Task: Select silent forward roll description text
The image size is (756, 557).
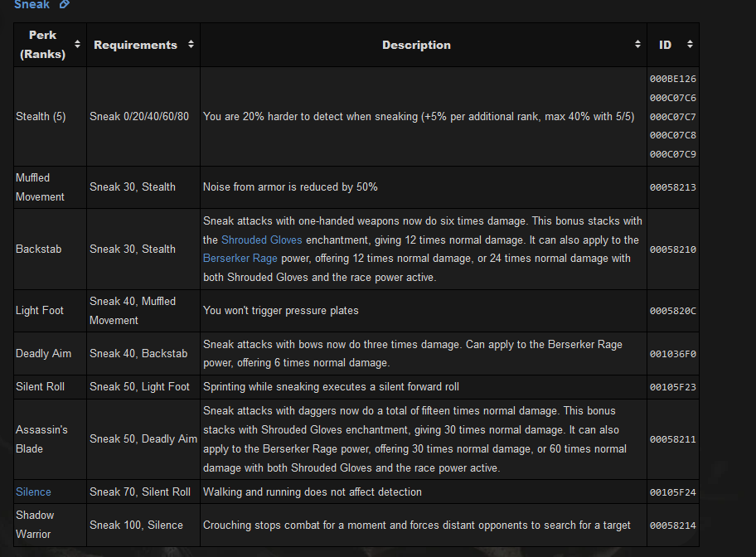Action: (x=331, y=387)
